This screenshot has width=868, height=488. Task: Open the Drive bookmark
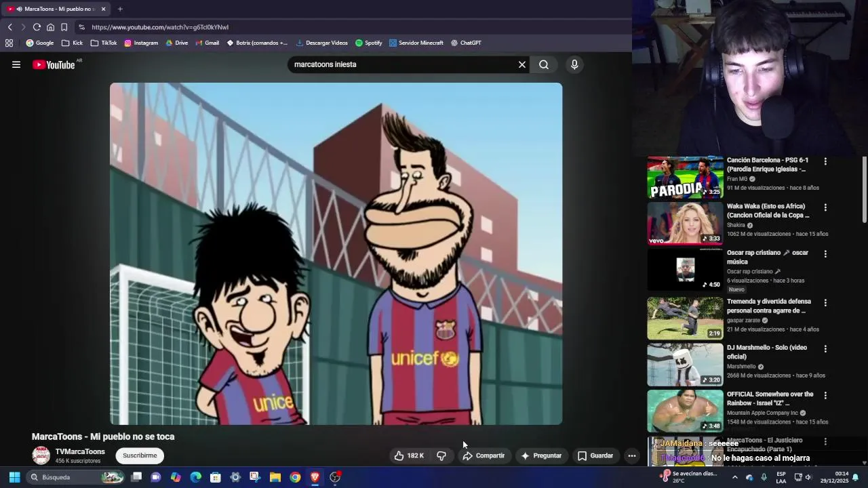point(176,43)
